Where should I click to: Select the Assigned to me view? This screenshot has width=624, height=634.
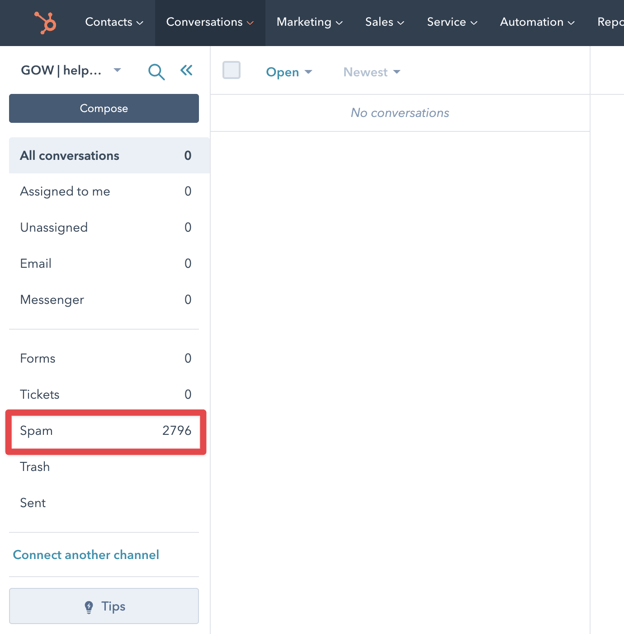(65, 192)
